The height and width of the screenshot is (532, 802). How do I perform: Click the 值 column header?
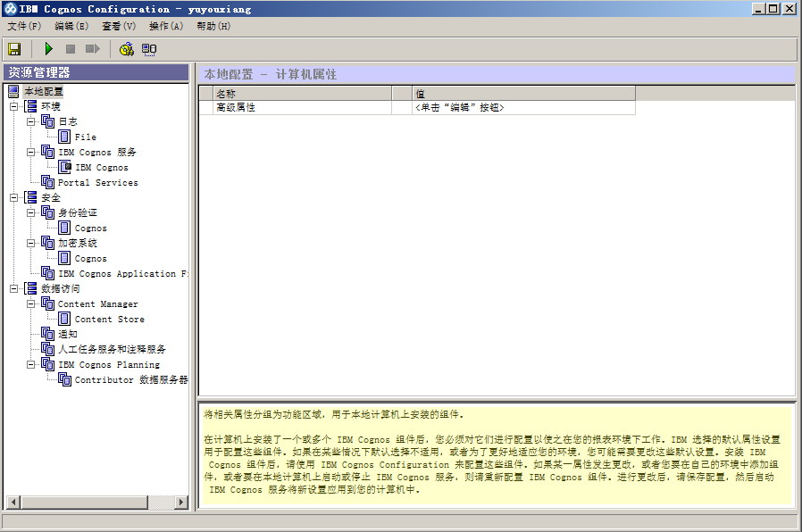coord(523,94)
